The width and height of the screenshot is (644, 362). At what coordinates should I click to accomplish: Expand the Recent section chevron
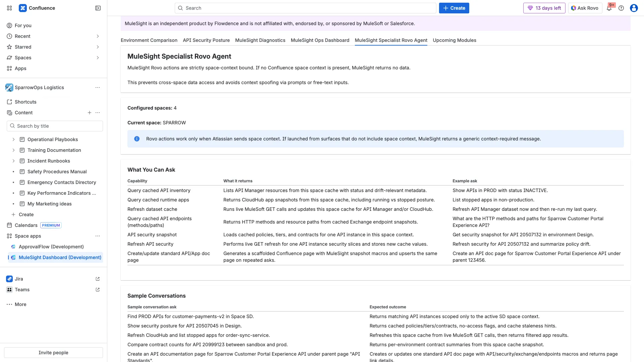(98, 36)
